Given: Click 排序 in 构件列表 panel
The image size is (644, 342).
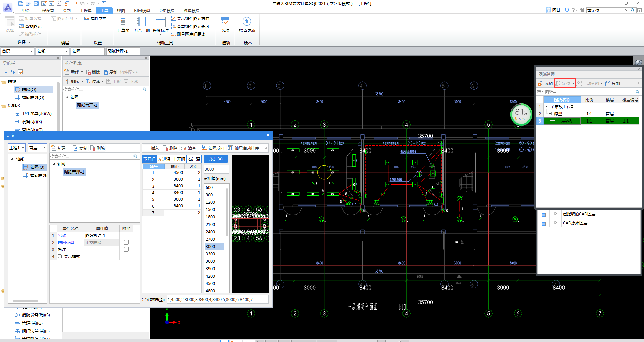Looking at the screenshot, I should coord(74,81).
